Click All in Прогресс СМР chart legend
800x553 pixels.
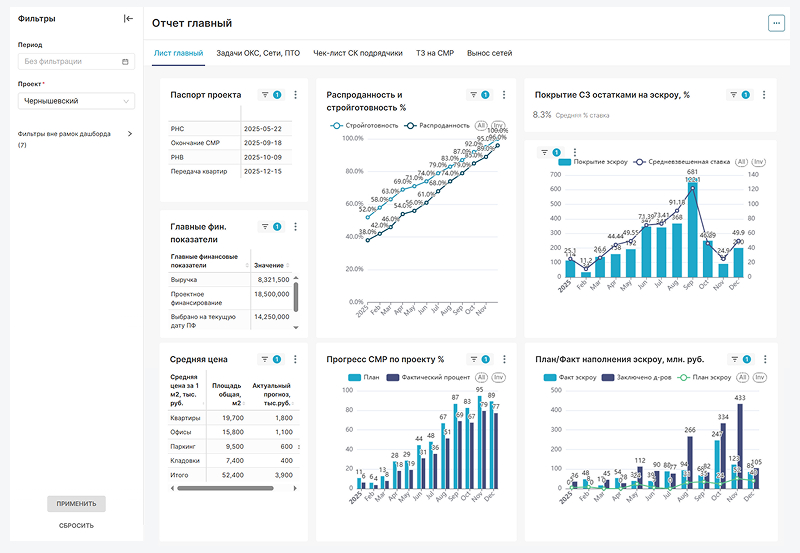click(481, 378)
